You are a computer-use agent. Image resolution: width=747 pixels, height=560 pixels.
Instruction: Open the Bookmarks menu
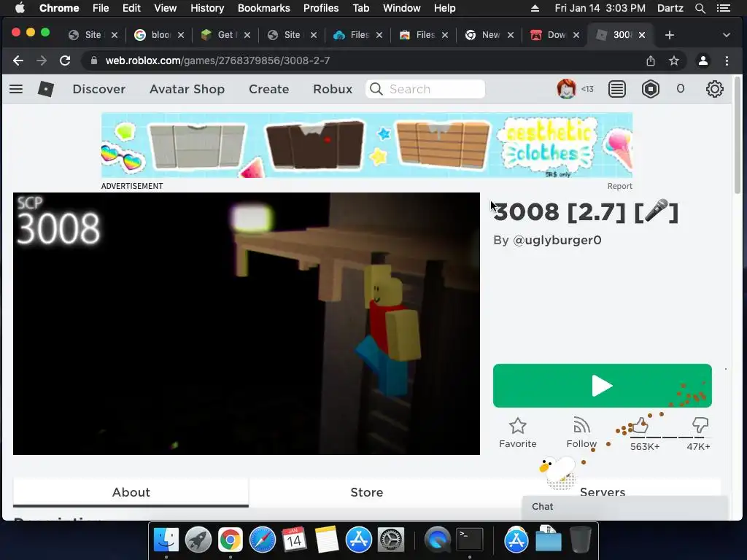(x=264, y=8)
